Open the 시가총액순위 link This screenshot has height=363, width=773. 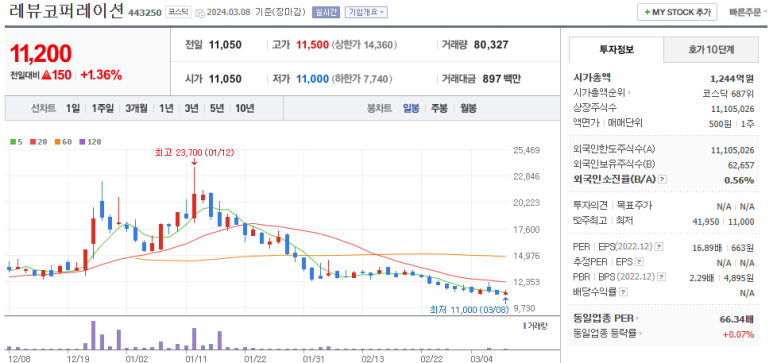click(602, 92)
